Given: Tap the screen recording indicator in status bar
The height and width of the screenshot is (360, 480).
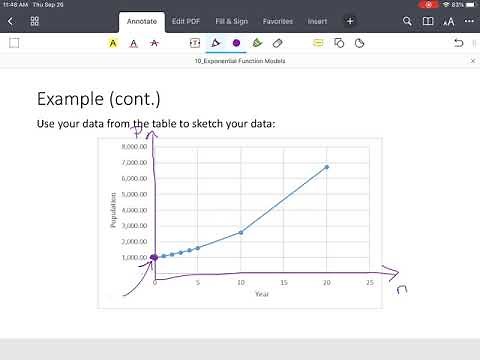Looking at the screenshot, I should pyautogui.click(x=429, y=5).
